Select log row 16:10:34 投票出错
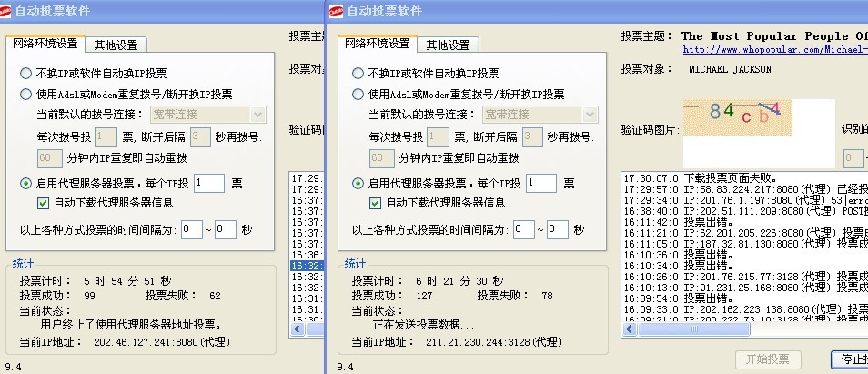Image resolution: width=868 pixels, height=374 pixels. [744, 266]
